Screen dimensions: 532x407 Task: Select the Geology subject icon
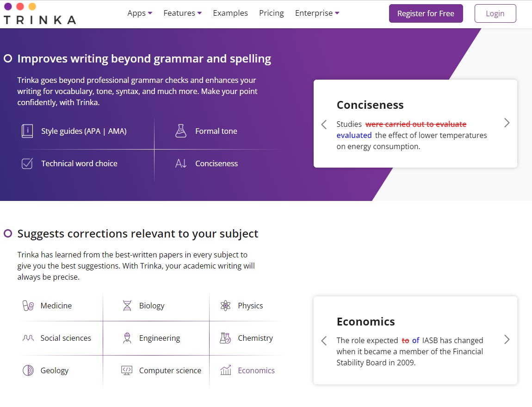28,370
